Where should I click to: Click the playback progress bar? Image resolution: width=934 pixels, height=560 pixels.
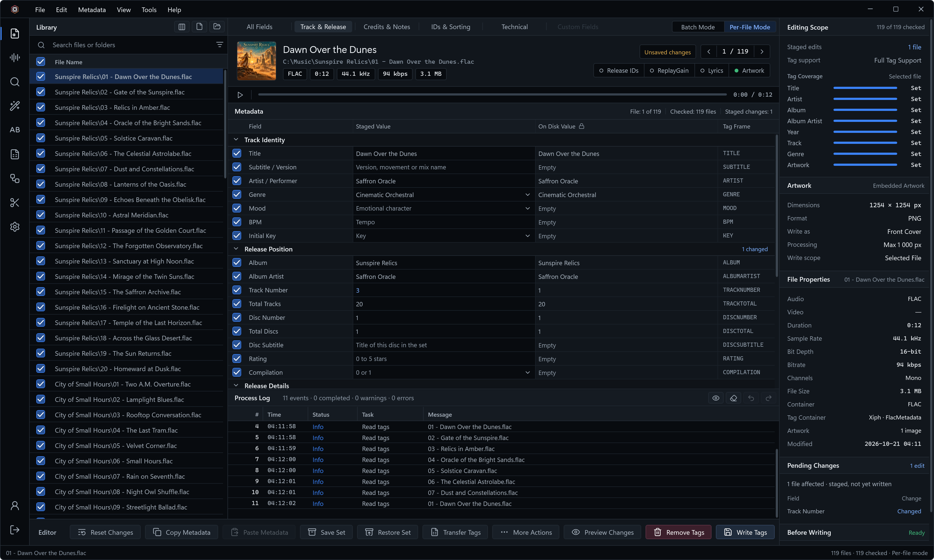click(492, 95)
